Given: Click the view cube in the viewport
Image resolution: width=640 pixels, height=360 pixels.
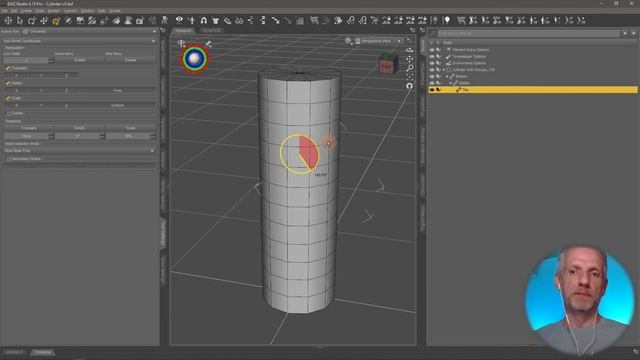Looking at the screenshot, I should pos(387,64).
